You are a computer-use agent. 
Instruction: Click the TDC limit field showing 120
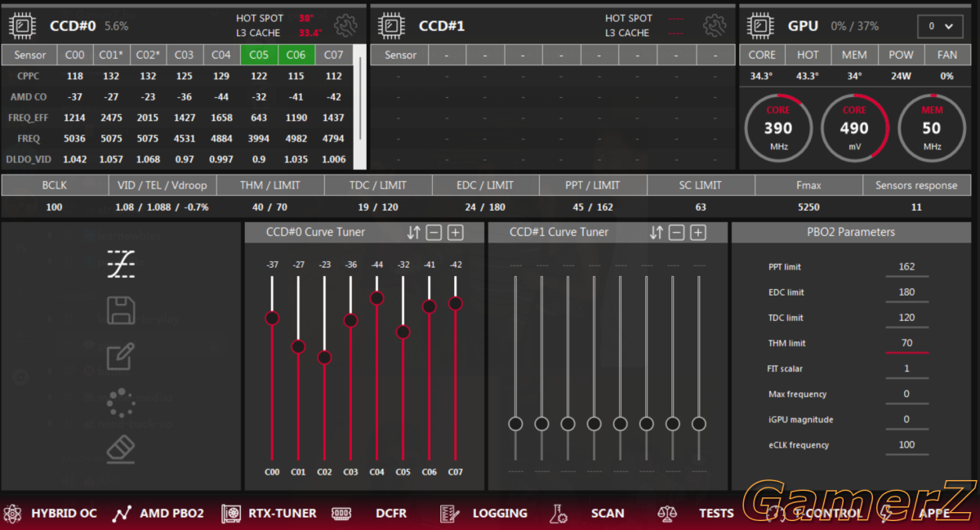(x=906, y=318)
